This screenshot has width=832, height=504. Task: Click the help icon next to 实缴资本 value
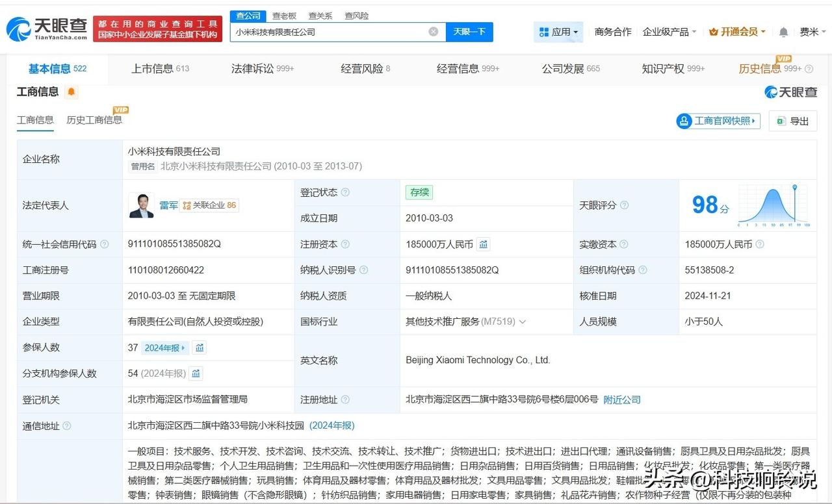click(x=759, y=244)
